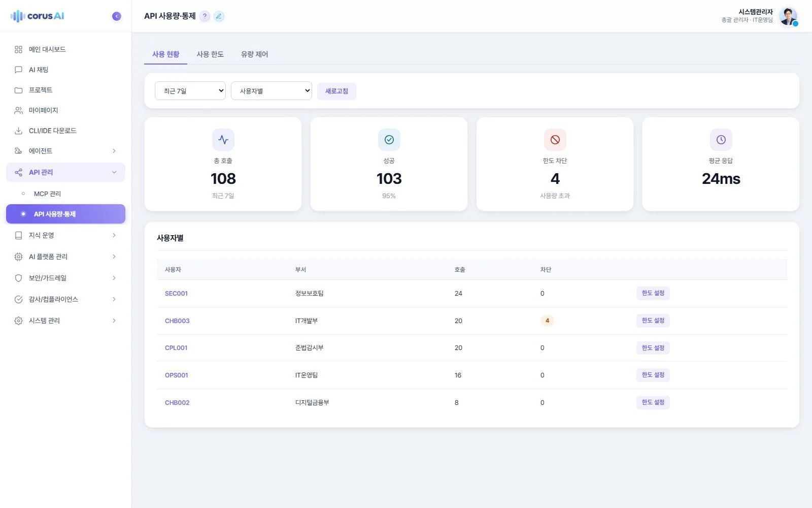This screenshot has height=508, width=812.
Task: Click 한도 설정 for CPL001
Action: (653, 348)
